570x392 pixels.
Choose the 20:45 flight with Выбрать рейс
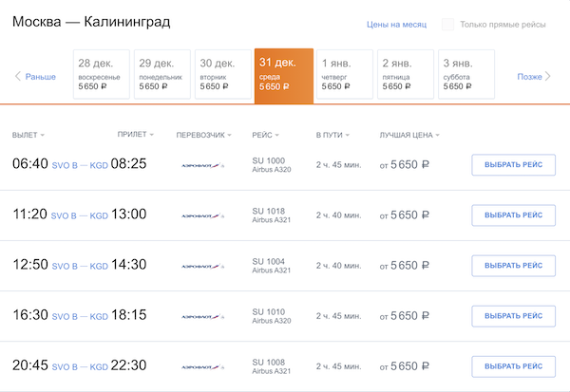coord(513,366)
